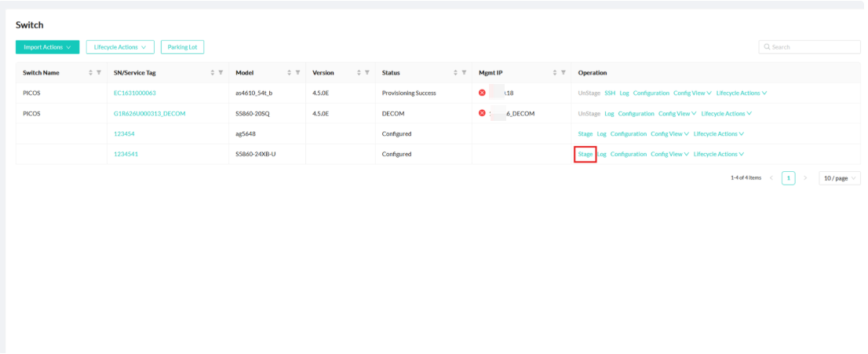Change the 10 / page size selector
Image resolution: width=868 pixels, height=354 pixels.
coord(839,178)
